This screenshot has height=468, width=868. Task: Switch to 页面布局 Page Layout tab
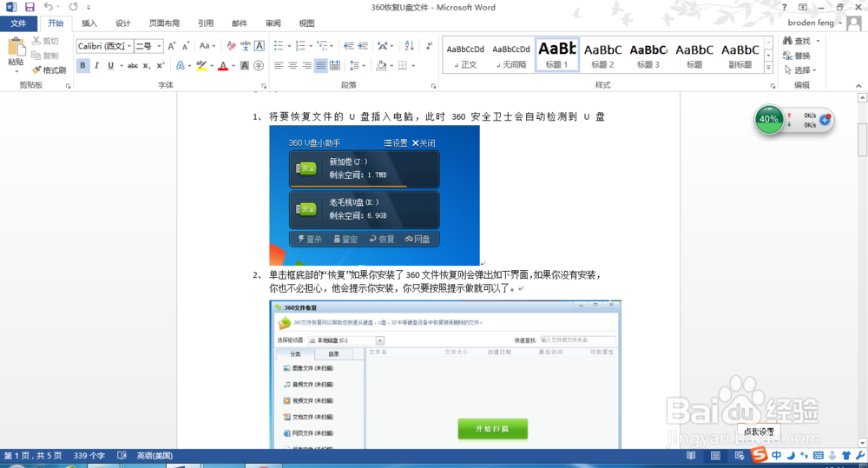[164, 23]
